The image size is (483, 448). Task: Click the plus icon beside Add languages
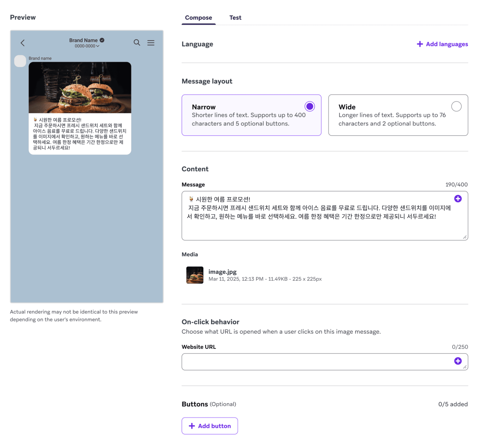pos(419,44)
